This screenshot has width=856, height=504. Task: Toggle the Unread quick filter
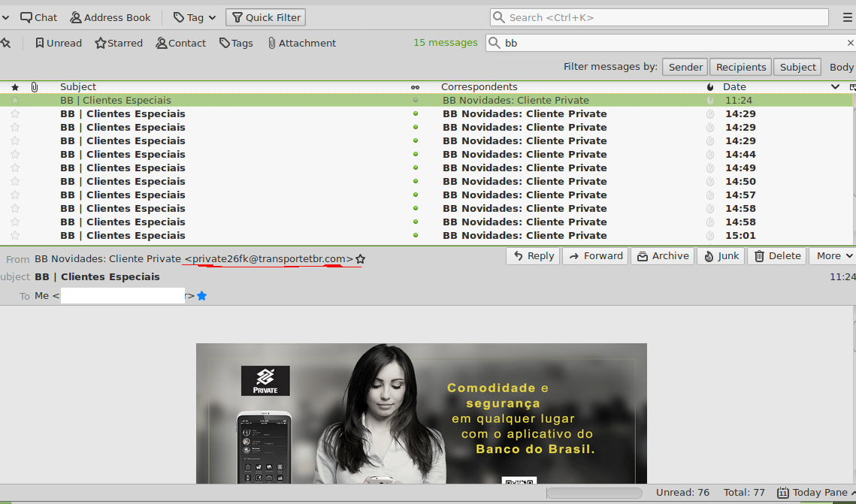click(59, 43)
